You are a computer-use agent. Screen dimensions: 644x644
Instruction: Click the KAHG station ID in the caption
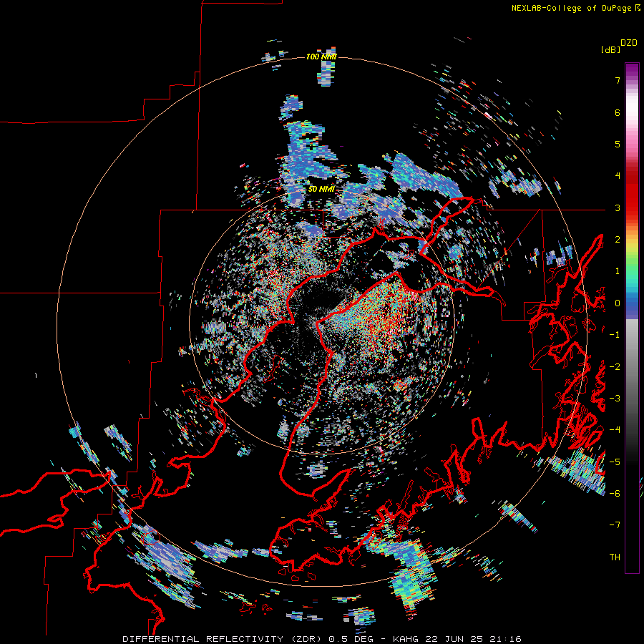404,639
